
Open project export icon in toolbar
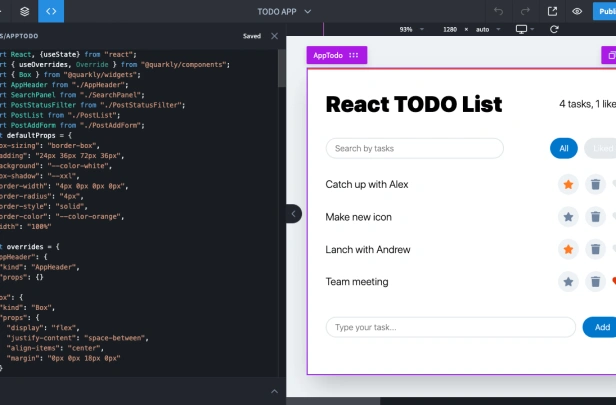[552, 11]
